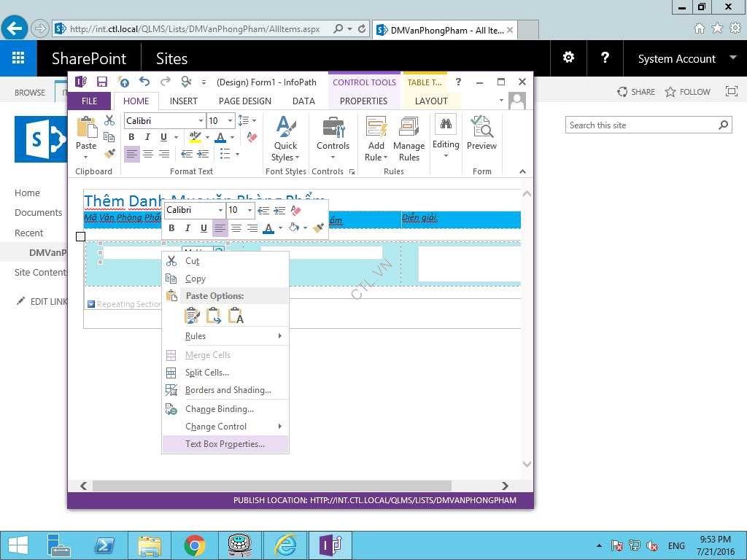Toggle center alignment in the mini toolbar

click(236, 228)
